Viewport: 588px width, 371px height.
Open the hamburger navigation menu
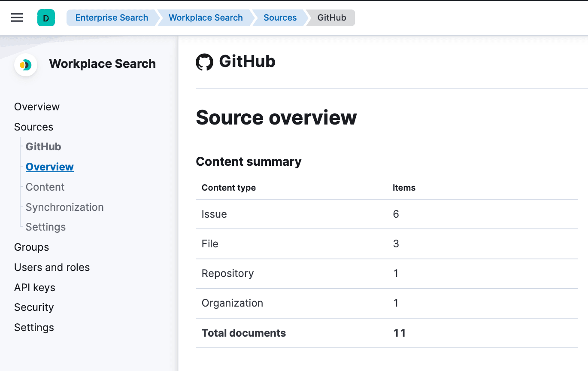17,18
